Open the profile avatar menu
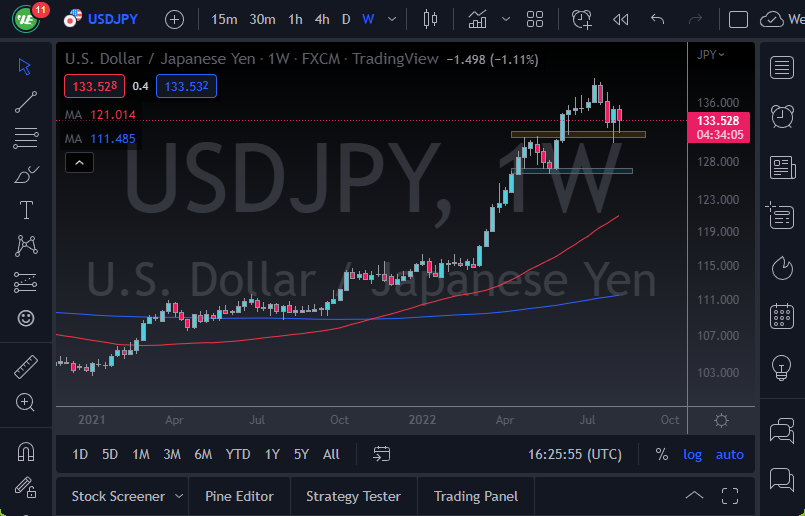805x516 pixels. tap(26, 20)
